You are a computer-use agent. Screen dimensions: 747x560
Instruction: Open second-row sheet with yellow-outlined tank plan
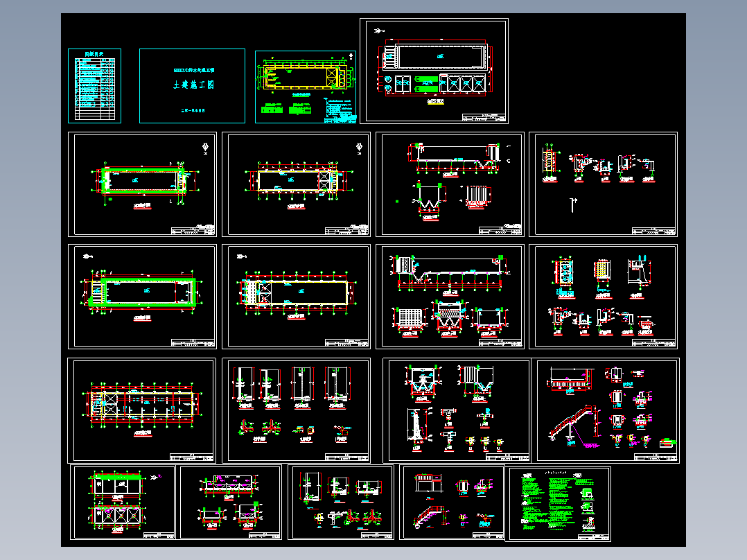point(296,184)
